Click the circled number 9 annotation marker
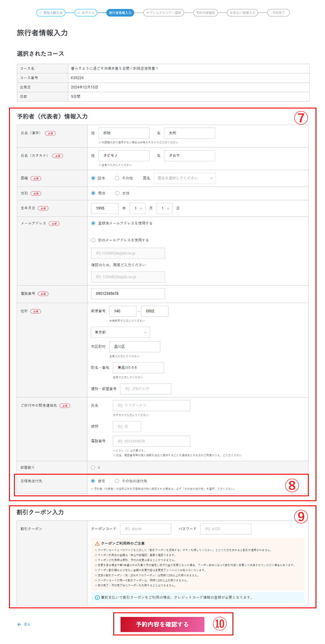 click(x=301, y=517)
